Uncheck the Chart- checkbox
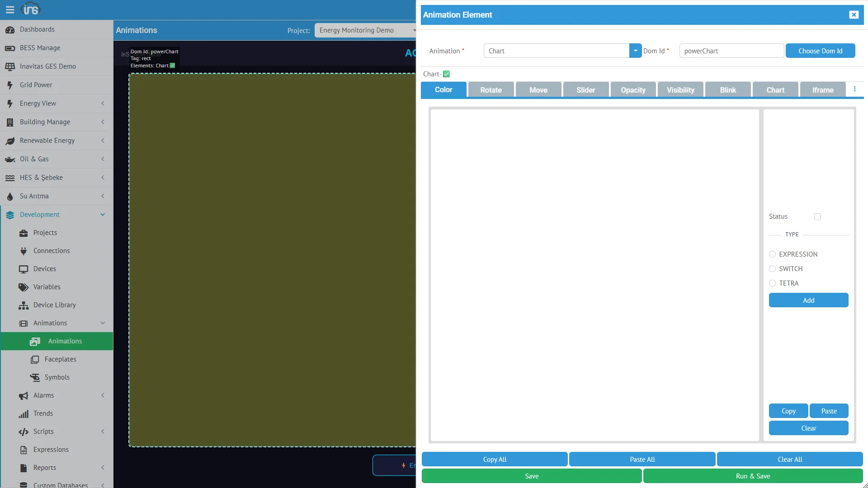This screenshot has height=488, width=868. click(446, 74)
